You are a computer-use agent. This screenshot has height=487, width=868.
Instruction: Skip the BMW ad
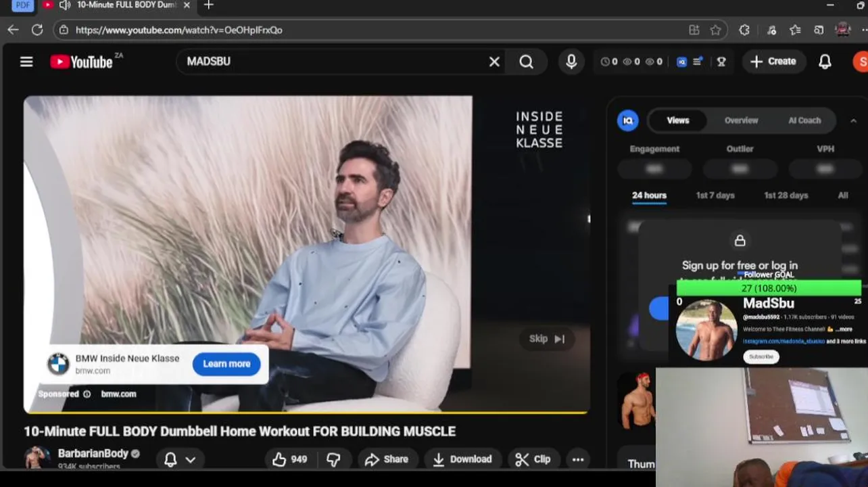[x=547, y=339]
